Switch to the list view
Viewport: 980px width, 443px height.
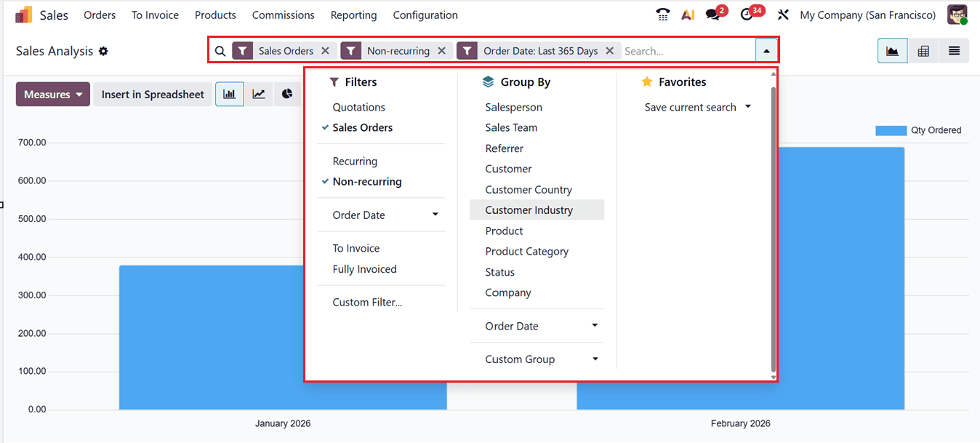[x=953, y=50]
